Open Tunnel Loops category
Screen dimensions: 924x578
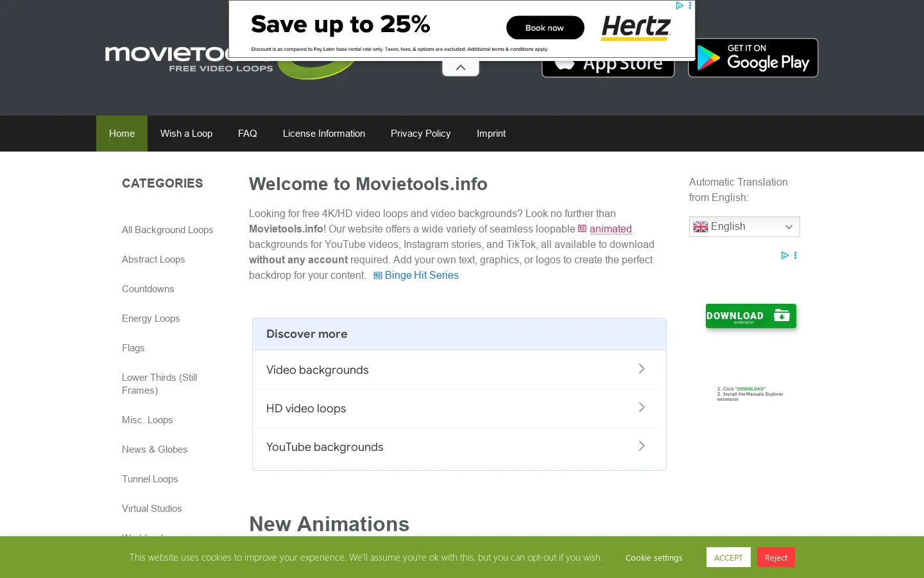[x=150, y=479]
